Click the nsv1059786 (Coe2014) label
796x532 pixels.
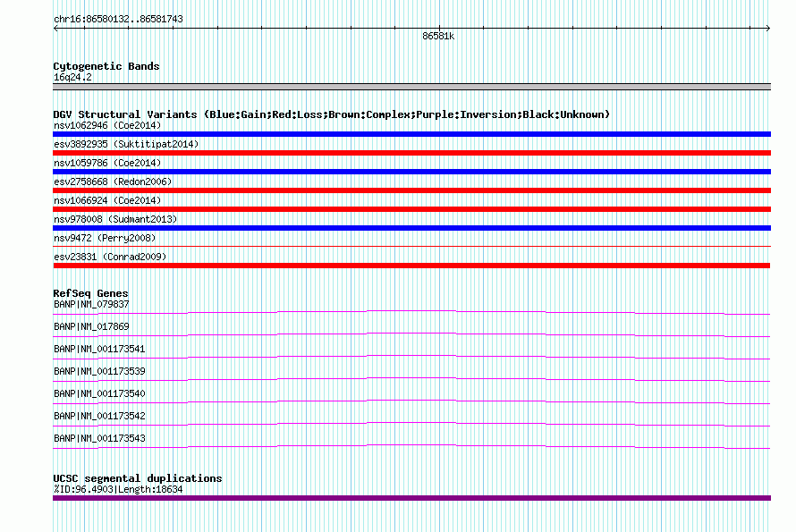[107, 163]
